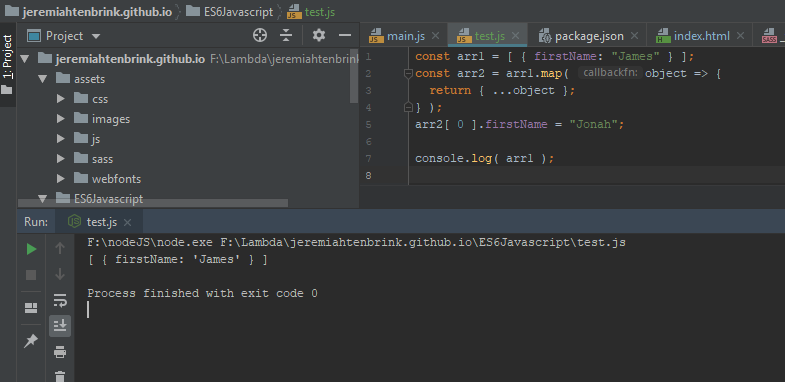
Task: Click the print icon in Run console
Action: pos(60,352)
